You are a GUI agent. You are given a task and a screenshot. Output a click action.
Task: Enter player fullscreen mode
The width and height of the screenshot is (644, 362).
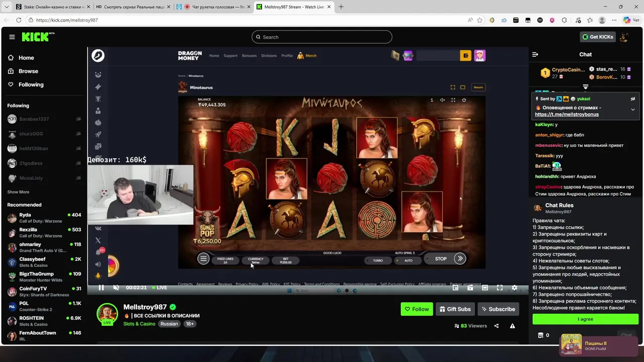point(500,288)
